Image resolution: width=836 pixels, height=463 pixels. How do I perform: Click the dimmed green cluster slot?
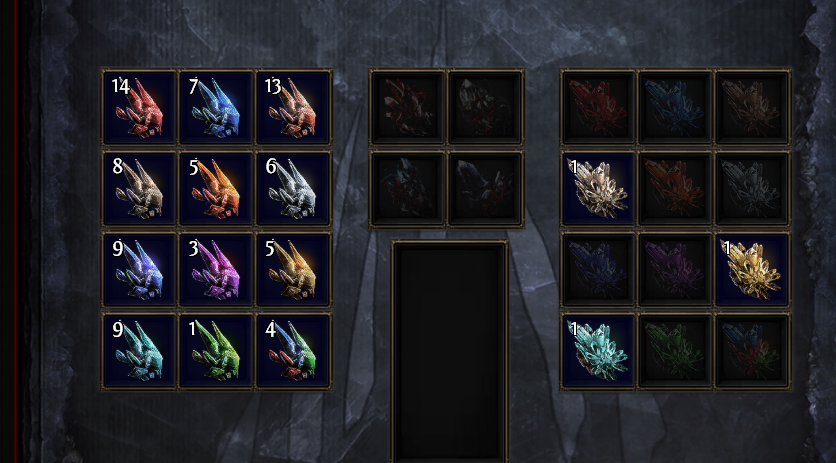tap(675, 351)
